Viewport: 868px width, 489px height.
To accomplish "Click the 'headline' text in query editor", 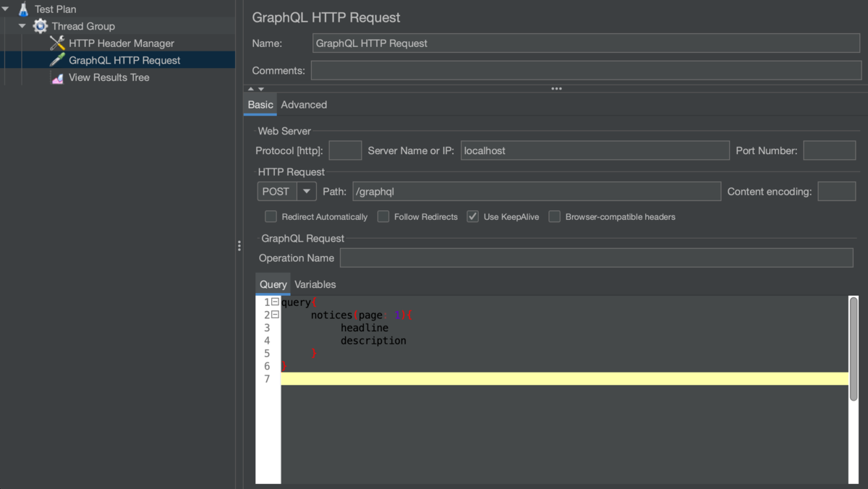I will point(365,328).
